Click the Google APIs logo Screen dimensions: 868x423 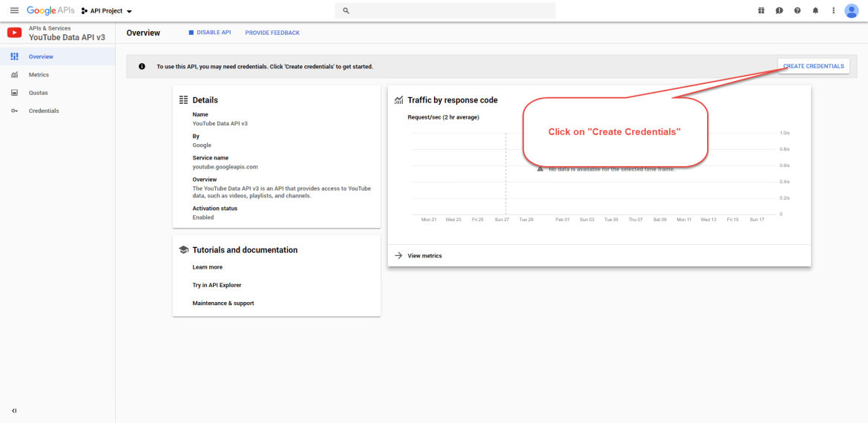tap(50, 10)
